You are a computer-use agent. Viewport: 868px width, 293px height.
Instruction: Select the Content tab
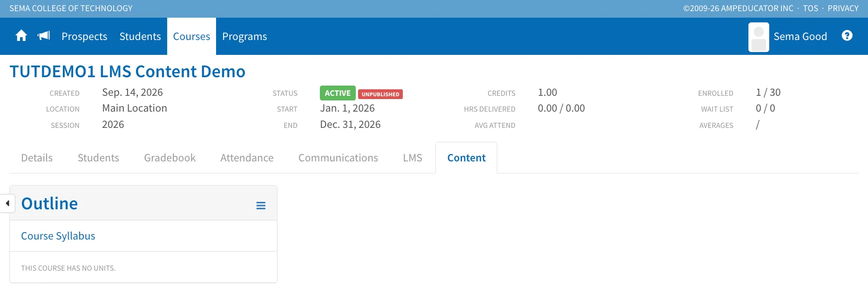click(466, 158)
